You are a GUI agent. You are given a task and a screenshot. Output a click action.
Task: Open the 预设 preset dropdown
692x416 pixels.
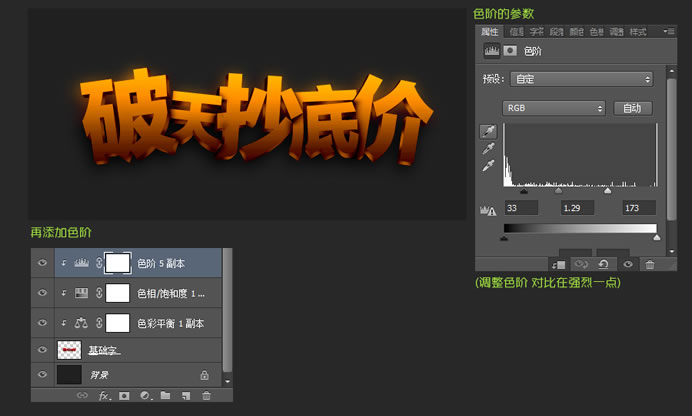pyautogui.click(x=582, y=79)
